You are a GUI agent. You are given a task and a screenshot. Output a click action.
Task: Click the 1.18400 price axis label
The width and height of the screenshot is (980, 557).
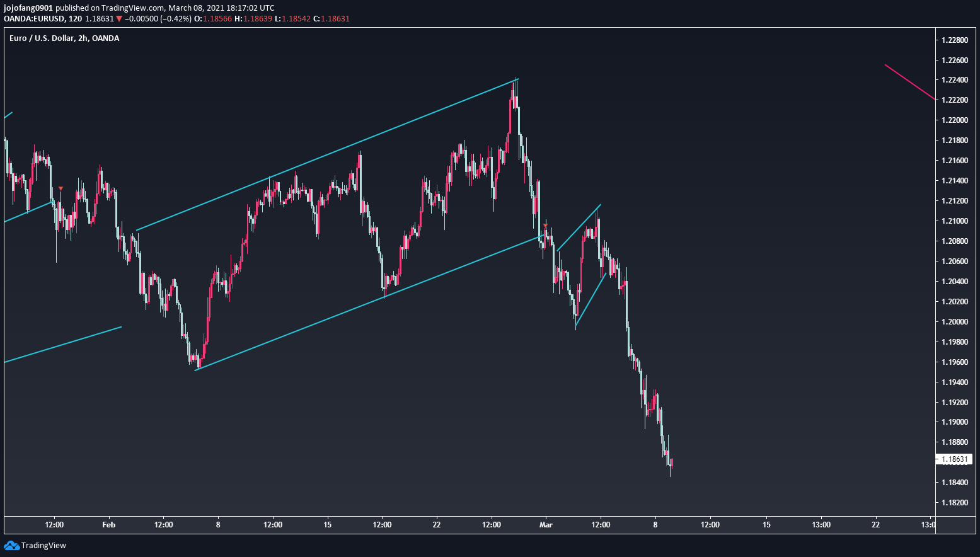(954, 483)
